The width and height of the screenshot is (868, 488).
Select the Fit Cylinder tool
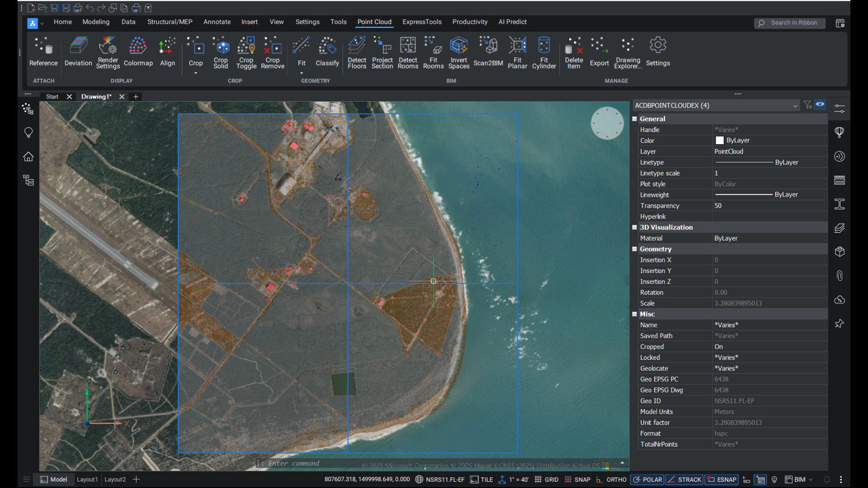[x=544, y=51]
